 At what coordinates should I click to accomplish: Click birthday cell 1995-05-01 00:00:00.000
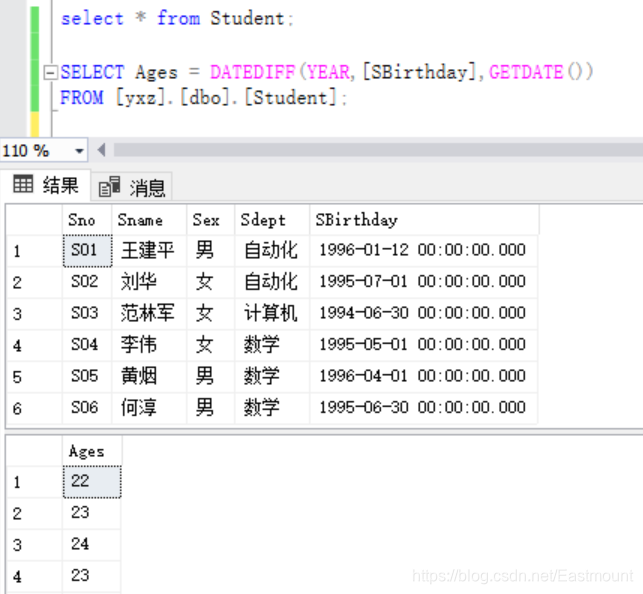424,345
